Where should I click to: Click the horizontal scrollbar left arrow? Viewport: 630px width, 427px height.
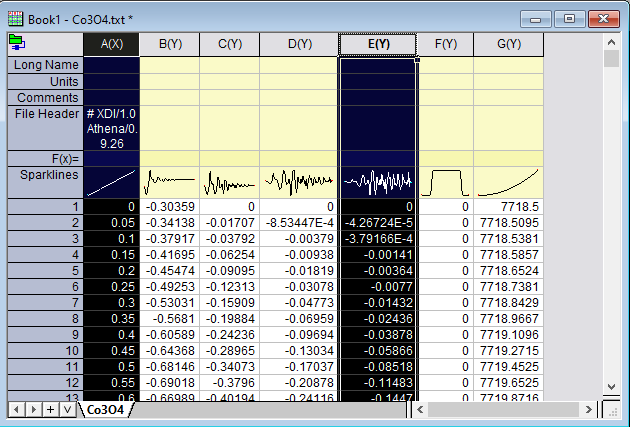[420, 410]
